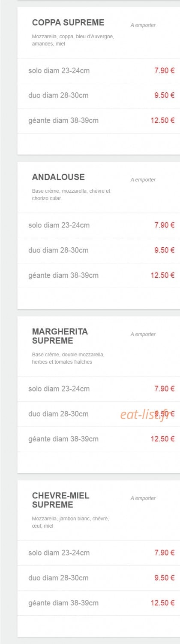Screen dimensions: 180x644
Task: Open the COPPA SUPREME pizza title
Action: tap(68, 22)
